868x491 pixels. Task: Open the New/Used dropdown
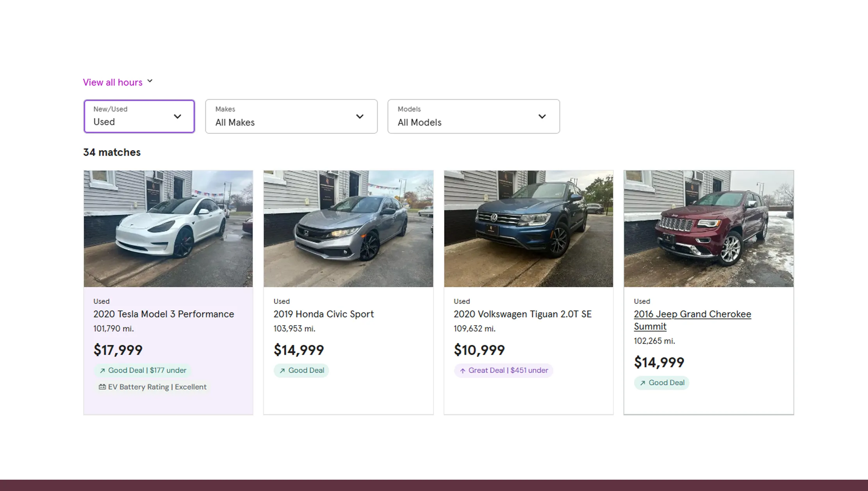click(x=139, y=116)
